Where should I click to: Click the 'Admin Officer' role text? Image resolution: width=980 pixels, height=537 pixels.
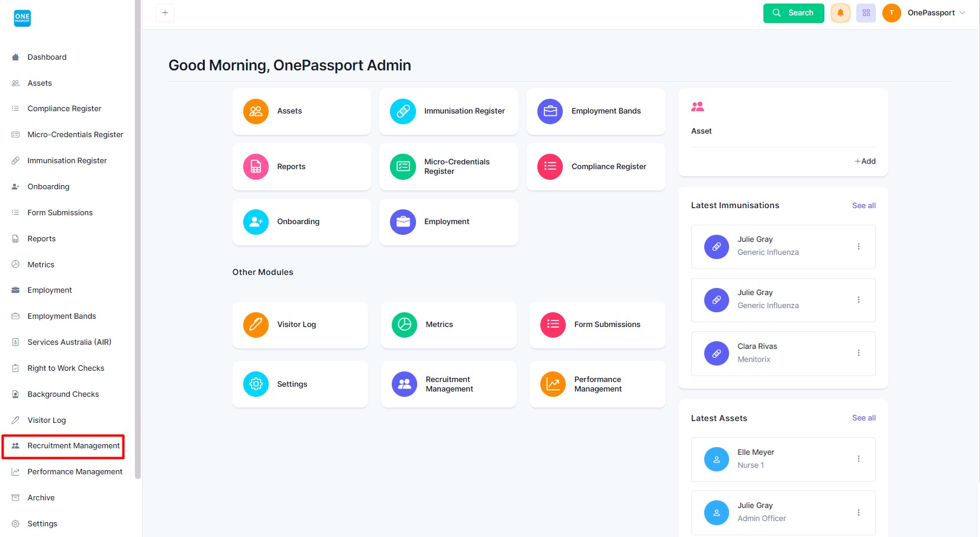(x=762, y=519)
